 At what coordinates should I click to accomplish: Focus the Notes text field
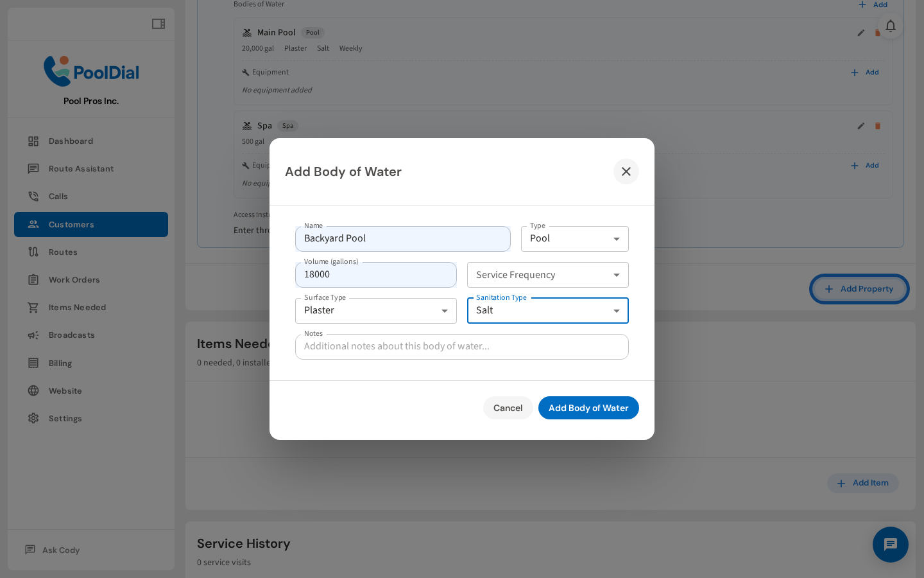[x=461, y=347]
